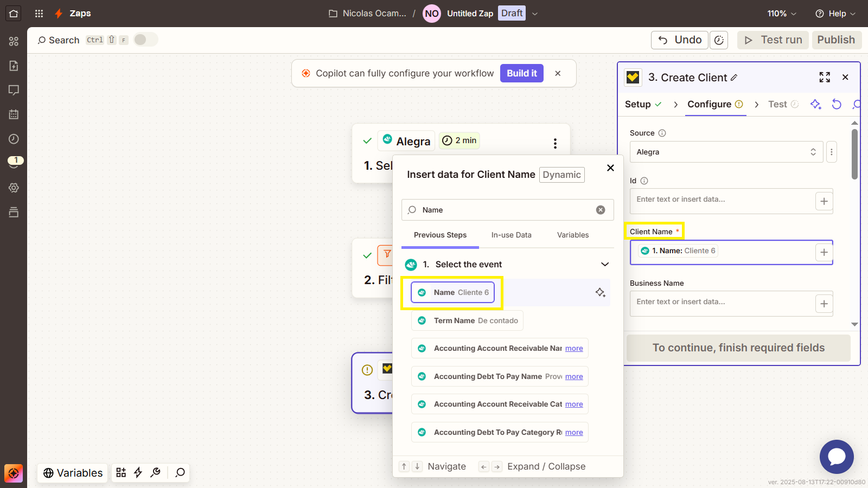This screenshot has height=488, width=868.
Task: Expand the chevron next to Draft badge
Action: 535,14
